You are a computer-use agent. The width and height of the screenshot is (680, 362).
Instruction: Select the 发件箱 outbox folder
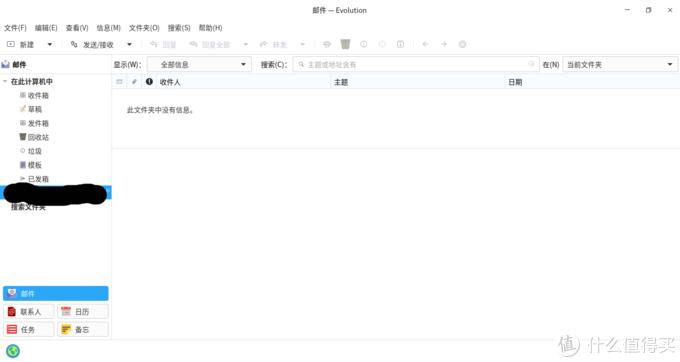point(34,123)
